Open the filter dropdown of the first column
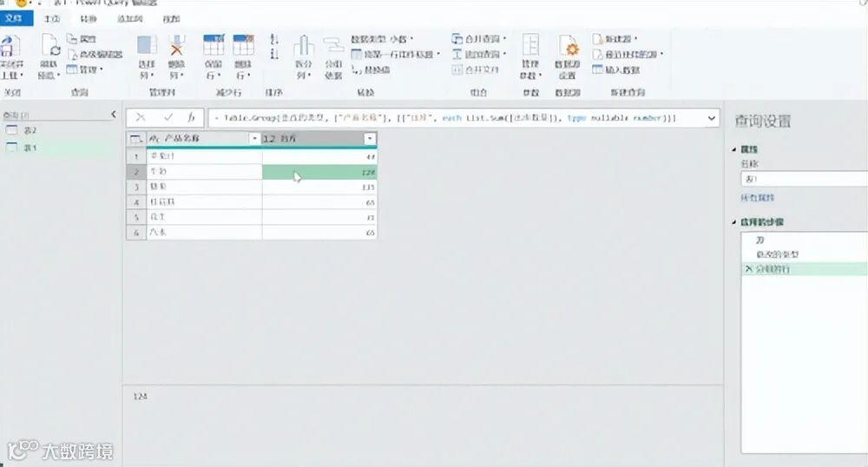Image resolution: width=868 pixels, height=467 pixels. (x=254, y=139)
